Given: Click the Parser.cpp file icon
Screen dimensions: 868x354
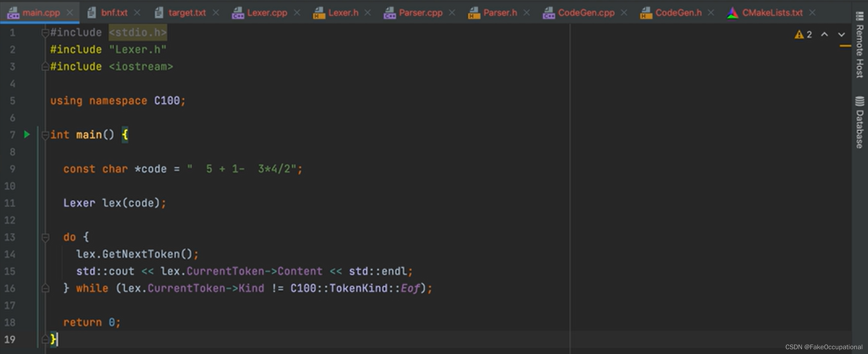Looking at the screenshot, I should point(390,13).
